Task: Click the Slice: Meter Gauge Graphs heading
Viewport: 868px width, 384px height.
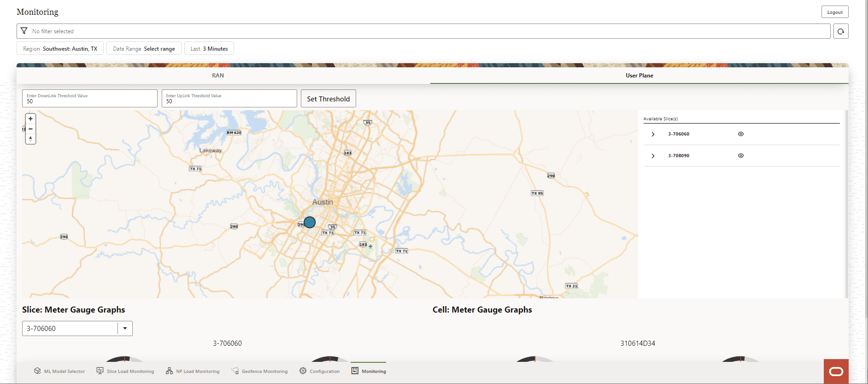Action: click(74, 310)
